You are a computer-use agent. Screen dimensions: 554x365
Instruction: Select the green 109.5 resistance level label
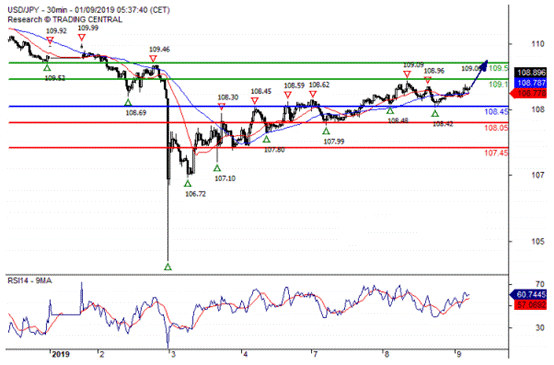pyautogui.click(x=499, y=68)
